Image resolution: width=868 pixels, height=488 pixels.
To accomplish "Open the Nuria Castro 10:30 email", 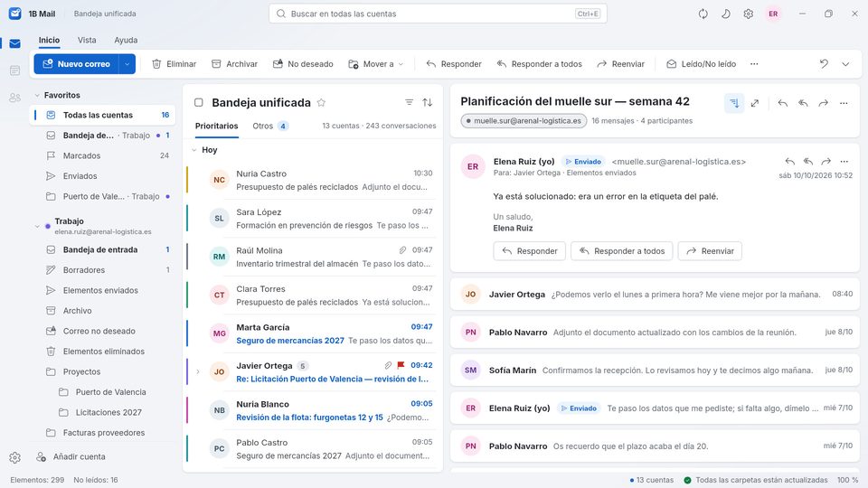I will click(313, 181).
